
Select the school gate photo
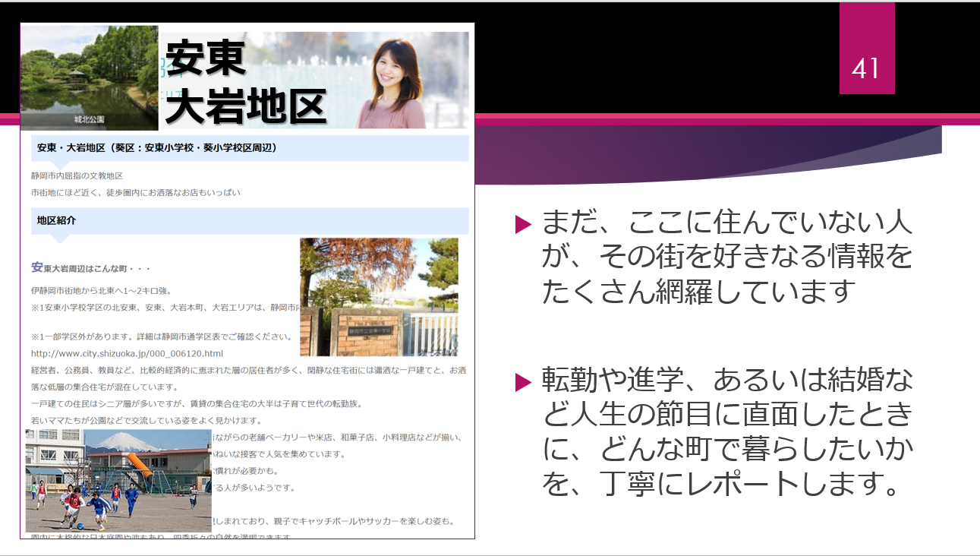[x=379, y=297]
